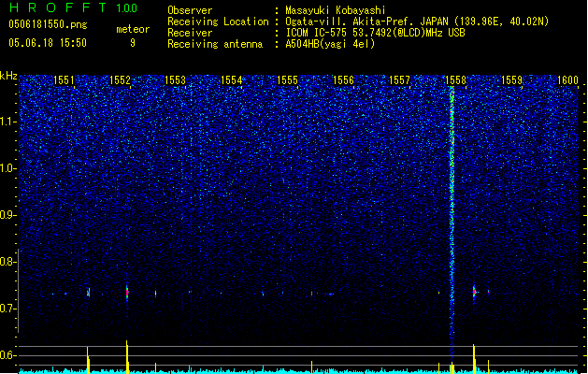Click the red meteor echo after 1558
Screen dimensions: 588x374
[x=474, y=292]
